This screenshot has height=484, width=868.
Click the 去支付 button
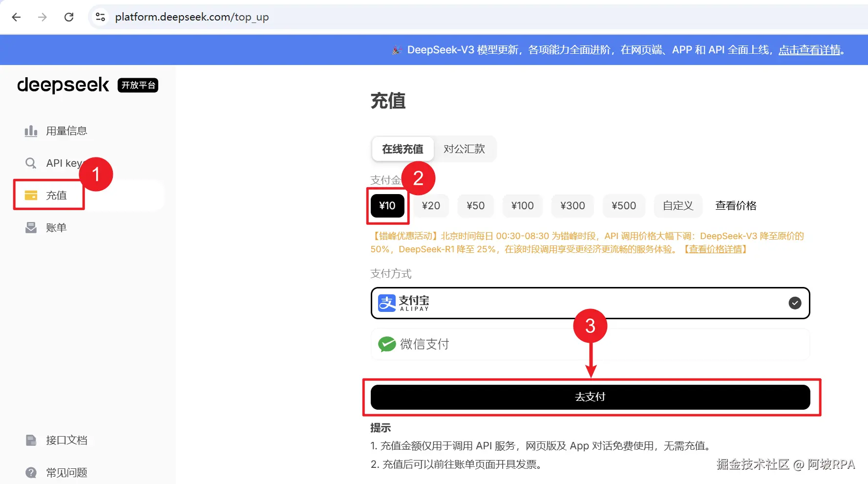click(590, 397)
